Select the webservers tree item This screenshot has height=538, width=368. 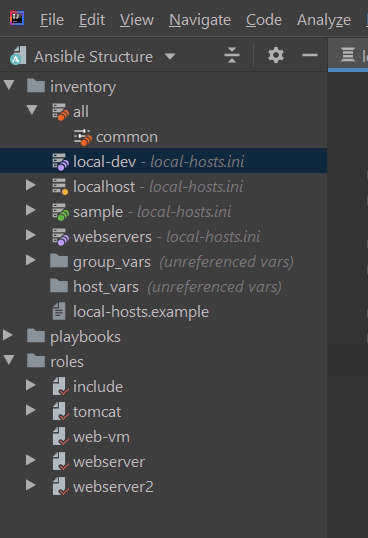click(112, 237)
